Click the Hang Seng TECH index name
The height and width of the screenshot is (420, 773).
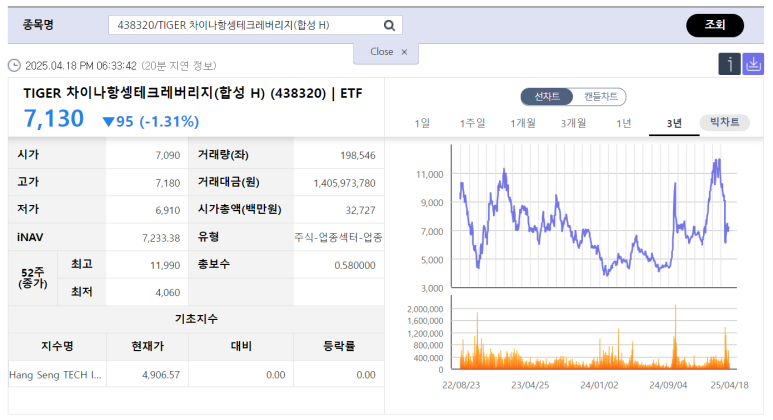(x=55, y=375)
